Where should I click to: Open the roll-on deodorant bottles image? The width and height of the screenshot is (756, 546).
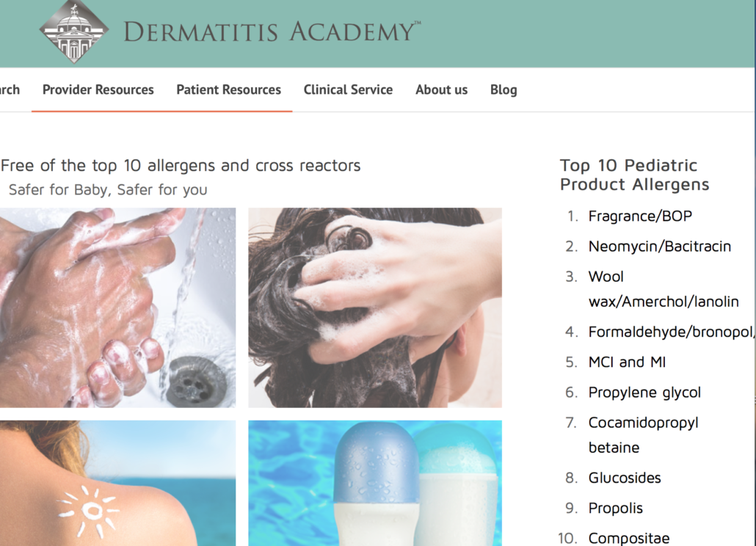coord(375,483)
